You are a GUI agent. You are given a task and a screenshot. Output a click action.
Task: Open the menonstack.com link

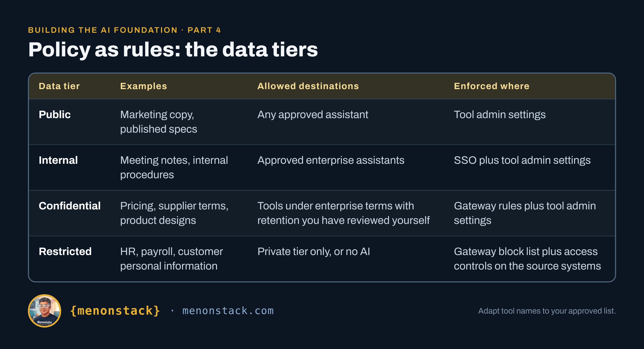point(228,311)
